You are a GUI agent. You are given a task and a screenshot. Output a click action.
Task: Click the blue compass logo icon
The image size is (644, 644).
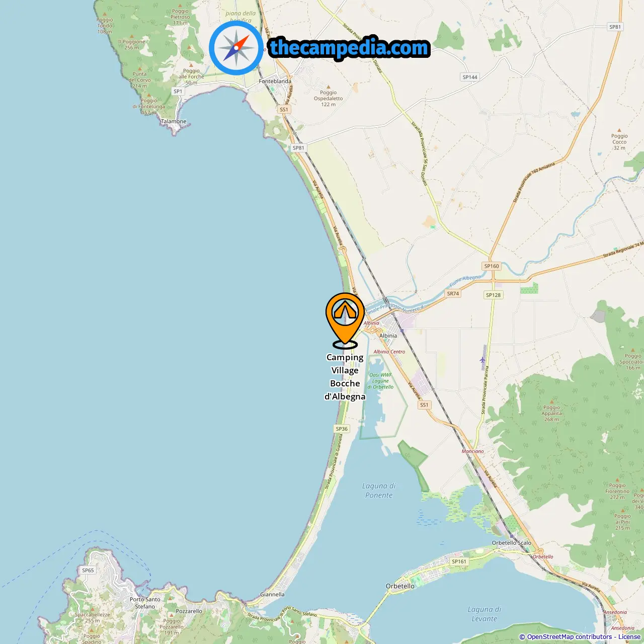[236, 48]
